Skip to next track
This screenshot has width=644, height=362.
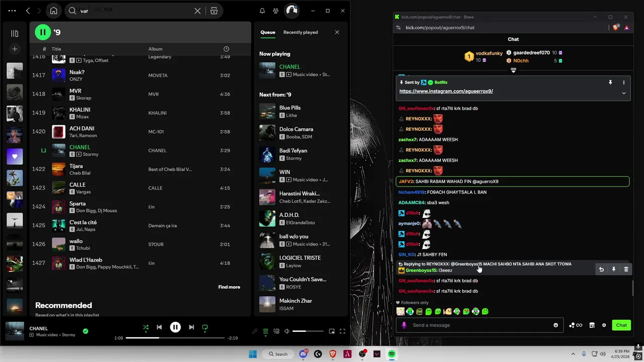[191, 327]
